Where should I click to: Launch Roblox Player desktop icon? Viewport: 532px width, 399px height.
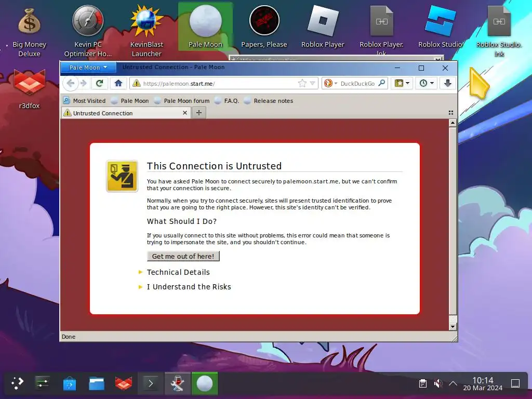tap(323, 27)
